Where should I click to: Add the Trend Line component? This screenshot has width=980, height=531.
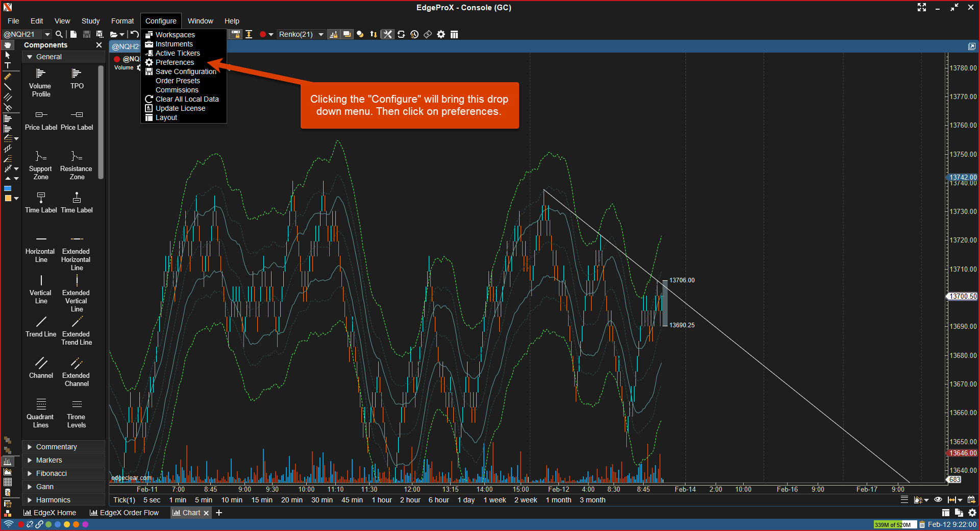point(41,326)
